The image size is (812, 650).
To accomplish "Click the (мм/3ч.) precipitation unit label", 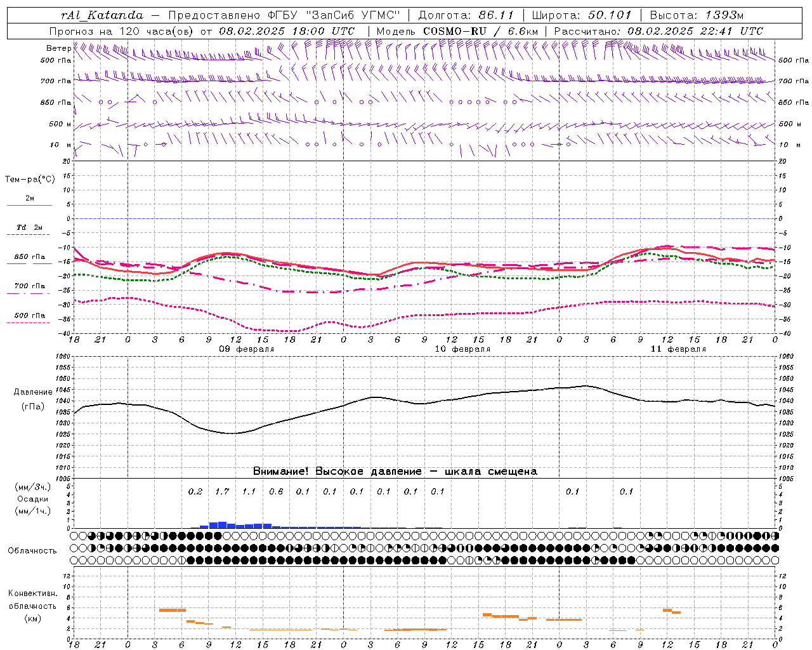I will click(33, 487).
